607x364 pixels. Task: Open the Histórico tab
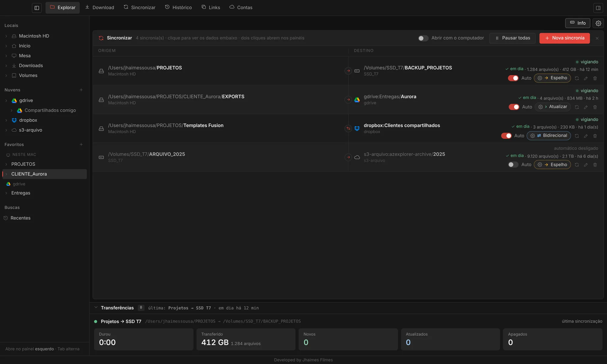pos(178,8)
